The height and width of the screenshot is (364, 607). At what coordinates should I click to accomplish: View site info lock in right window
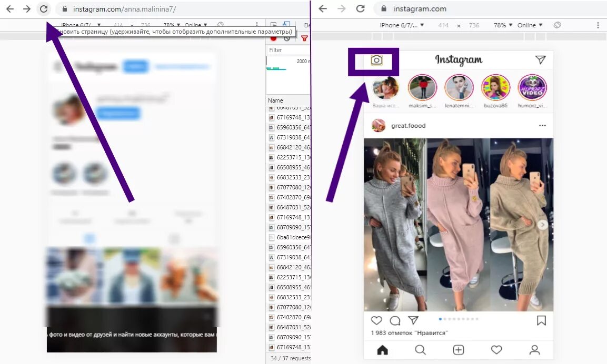coord(384,8)
